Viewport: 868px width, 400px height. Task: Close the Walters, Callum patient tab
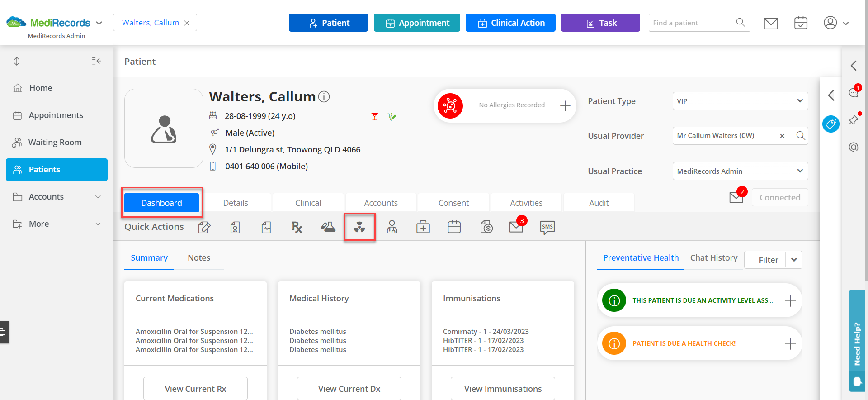tap(187, 23)
